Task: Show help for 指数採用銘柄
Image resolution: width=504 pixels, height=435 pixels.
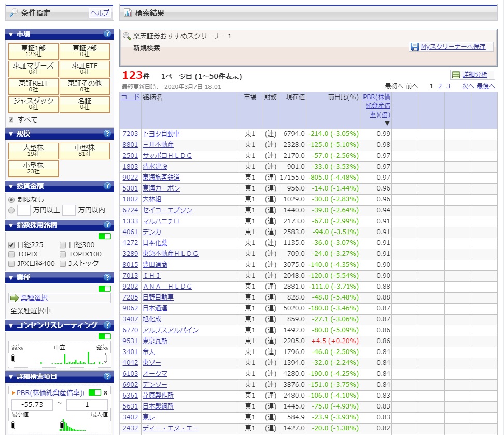Action: (107, 225)
